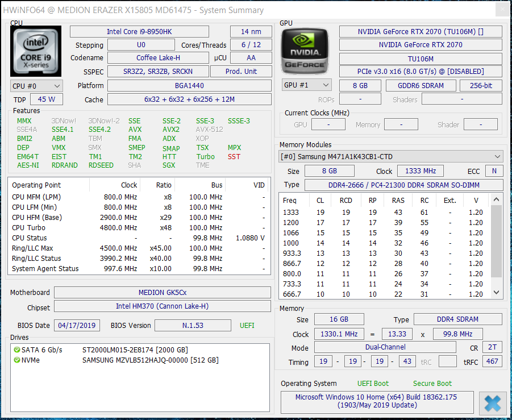
Task: Select the SAMSUNG MZVLB512HAJQ-00000 [512 GB] drive entry
Action: point(151,360)
